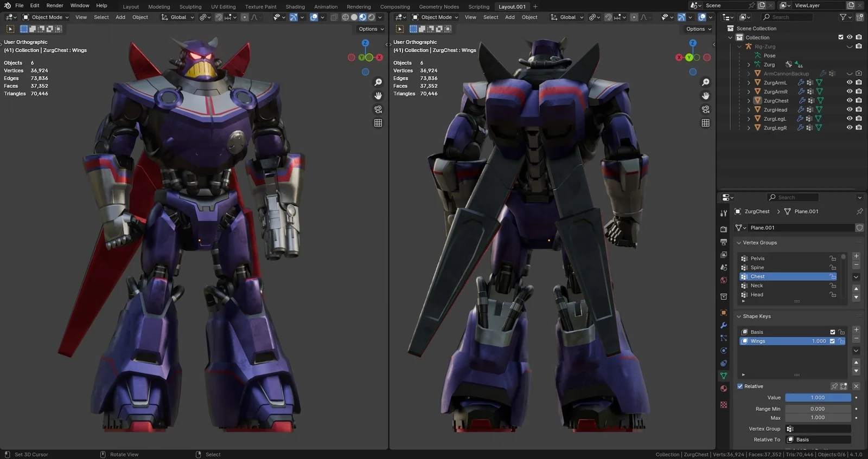Open the Scene properties tab
868x459 pixels.
point(724,267)
